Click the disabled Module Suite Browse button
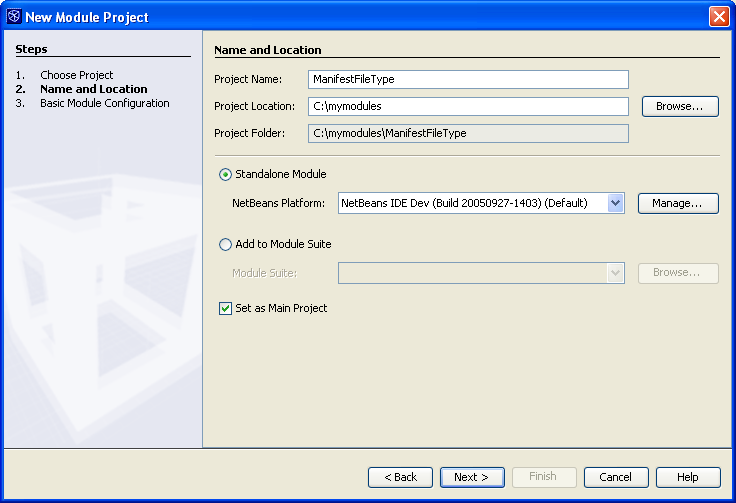This screenshot has height=503, width=736. click(x=678, y=272)
